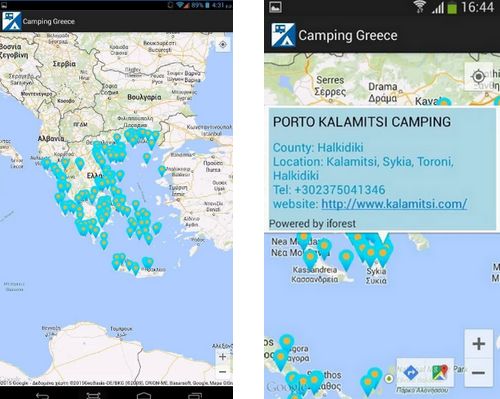Open location in Google Maps icon
The width and height of the screenshot is (500, 399).
(440, 372)
